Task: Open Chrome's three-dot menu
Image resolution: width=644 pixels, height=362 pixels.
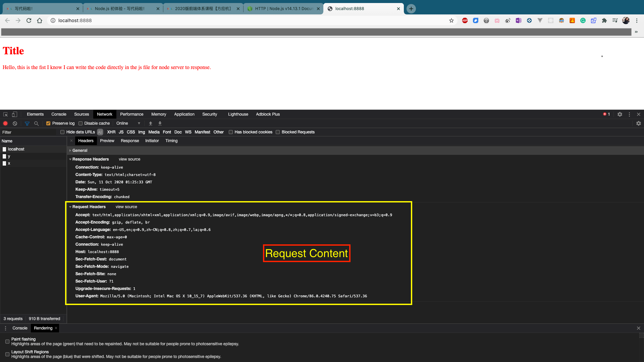Action: coord(637,20)
